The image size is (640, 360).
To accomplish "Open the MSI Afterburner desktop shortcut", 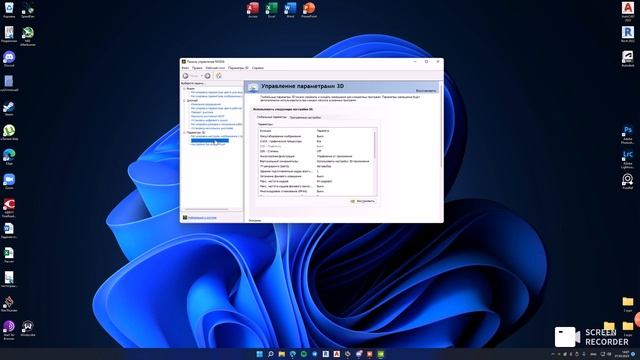I will coord(28,36).
